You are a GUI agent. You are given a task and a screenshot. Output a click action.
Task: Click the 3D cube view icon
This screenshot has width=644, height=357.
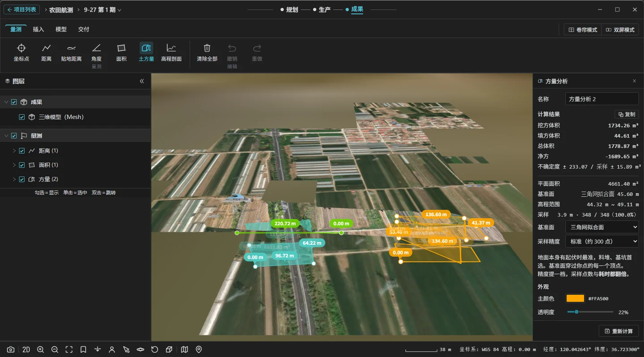(169, 349)
